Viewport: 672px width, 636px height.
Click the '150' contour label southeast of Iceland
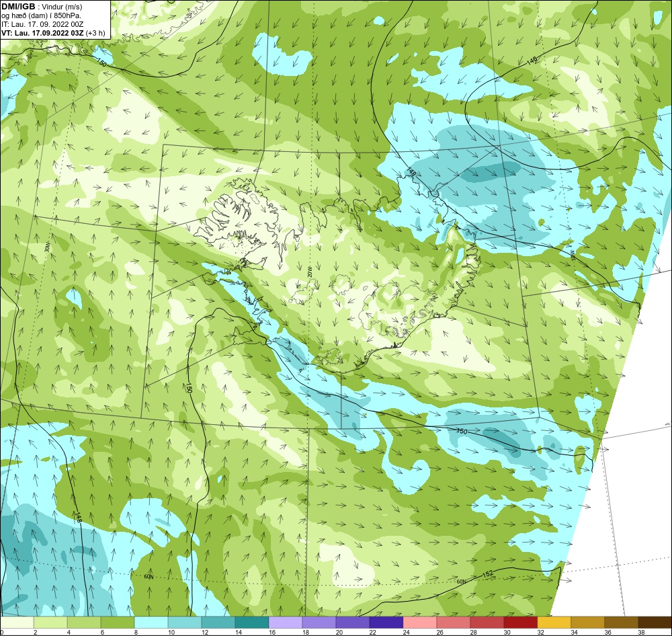(x=462, y=432)
